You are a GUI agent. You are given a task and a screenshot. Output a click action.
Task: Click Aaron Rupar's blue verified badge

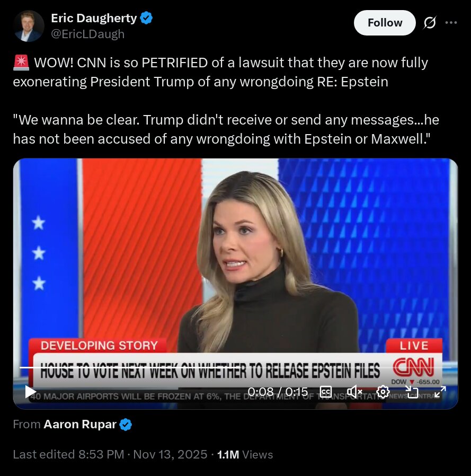tap(126, 425)
